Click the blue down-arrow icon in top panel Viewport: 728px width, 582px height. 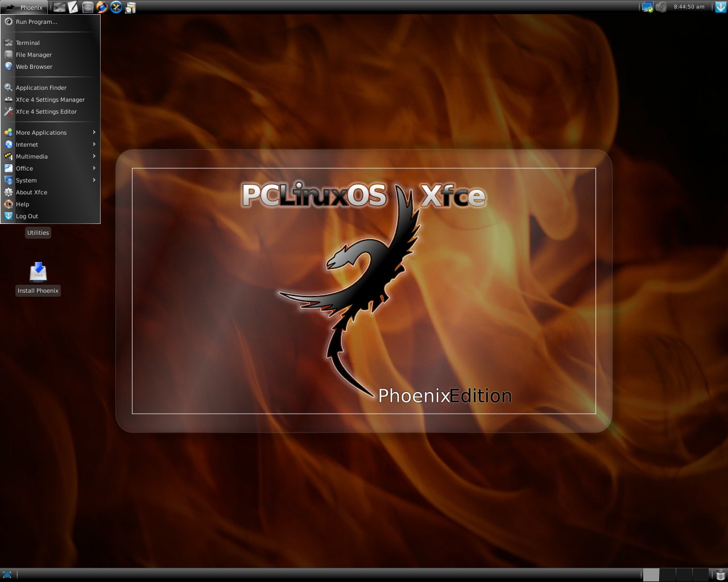point(721,7)
